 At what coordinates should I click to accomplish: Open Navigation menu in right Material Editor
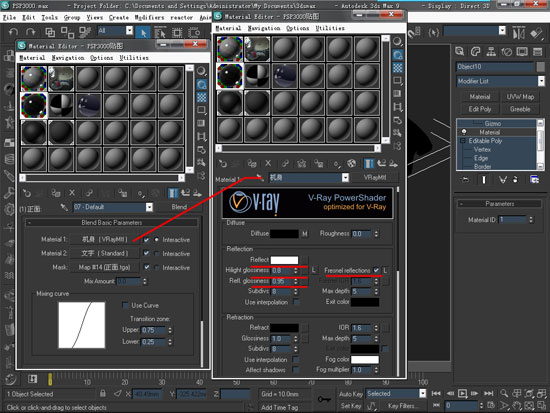[x=264, y=28]
